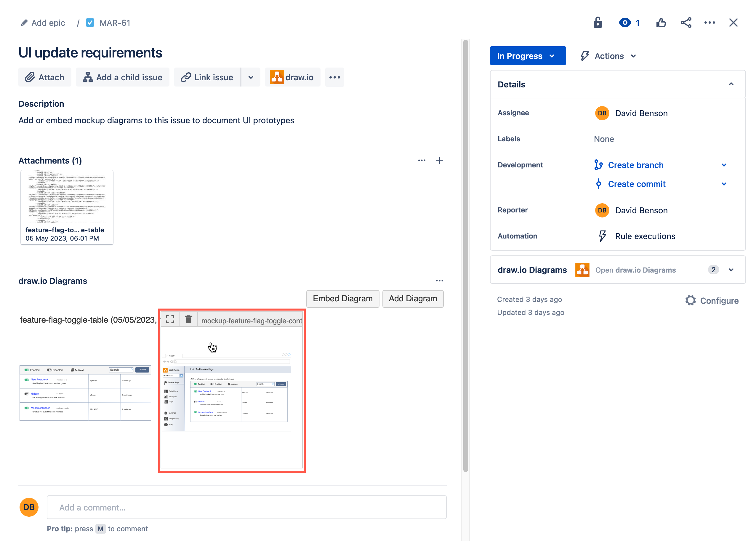Collapse the Details panel

731,84
